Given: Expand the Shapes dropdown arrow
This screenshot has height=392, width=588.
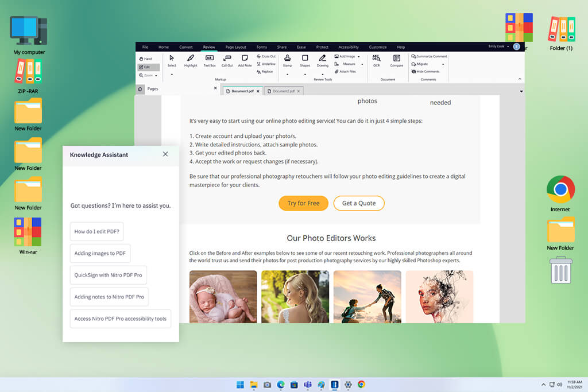Looking at the screenshot, I should click(305, 75).
